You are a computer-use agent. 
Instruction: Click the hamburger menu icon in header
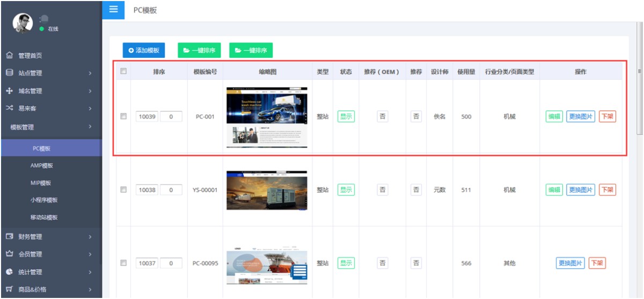(x=113, y=10)
